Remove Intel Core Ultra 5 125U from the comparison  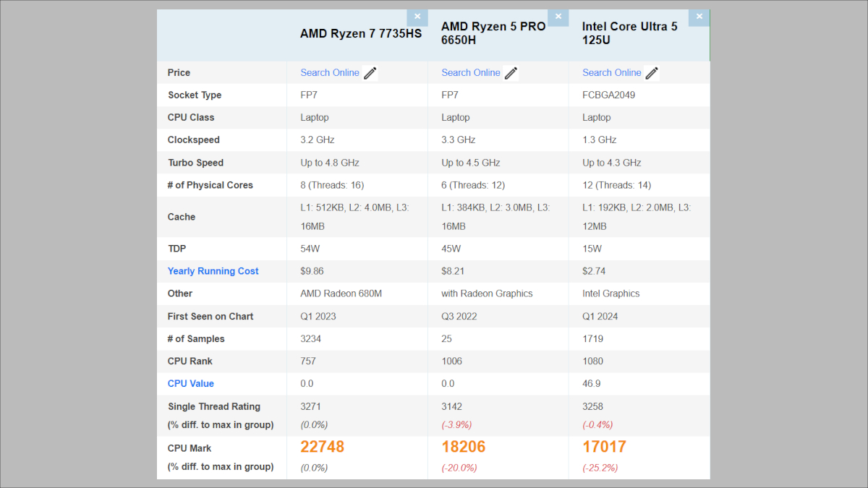[x=699, y=16]
